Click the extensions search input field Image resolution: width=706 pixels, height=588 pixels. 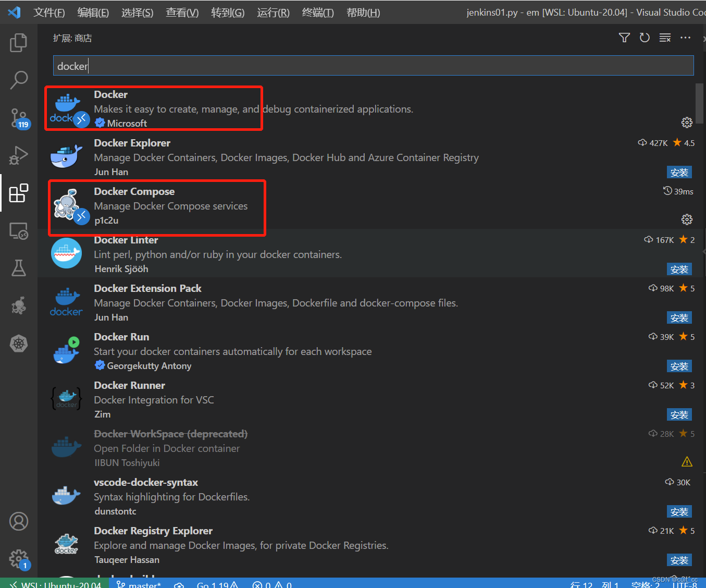click(x=373, y=66)
